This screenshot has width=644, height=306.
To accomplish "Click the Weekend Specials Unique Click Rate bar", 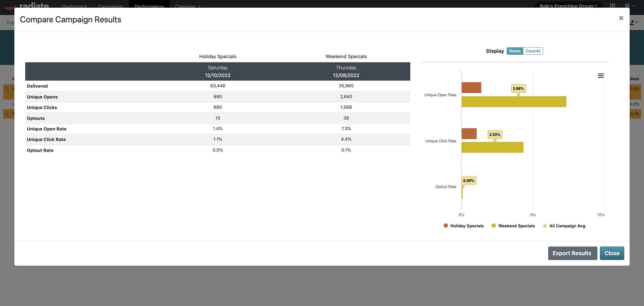I will tap(492, 147).
